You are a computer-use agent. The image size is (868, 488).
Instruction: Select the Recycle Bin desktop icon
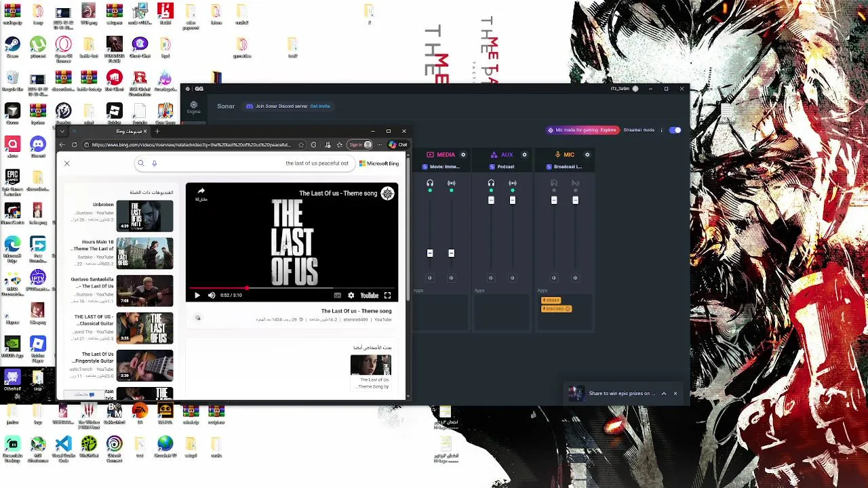(12, 78)
